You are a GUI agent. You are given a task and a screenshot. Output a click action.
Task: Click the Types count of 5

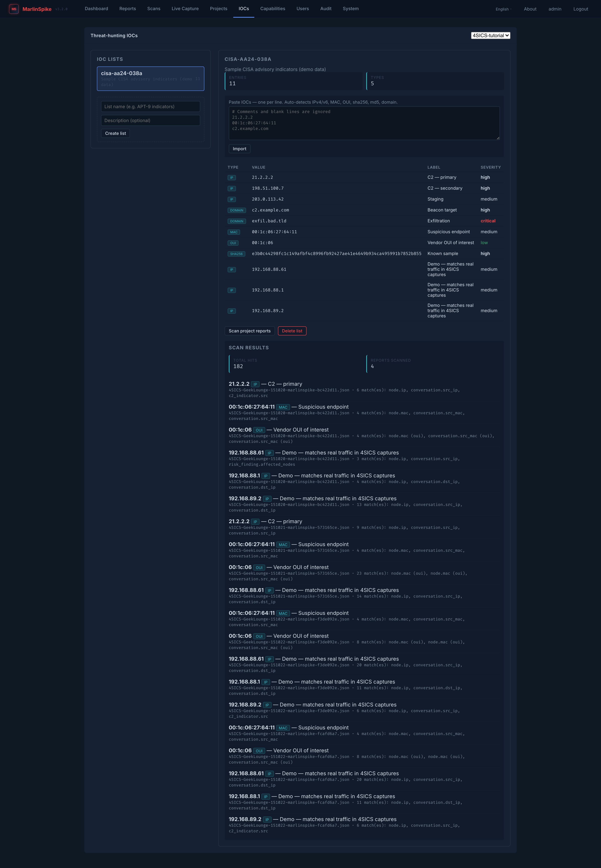372,84
